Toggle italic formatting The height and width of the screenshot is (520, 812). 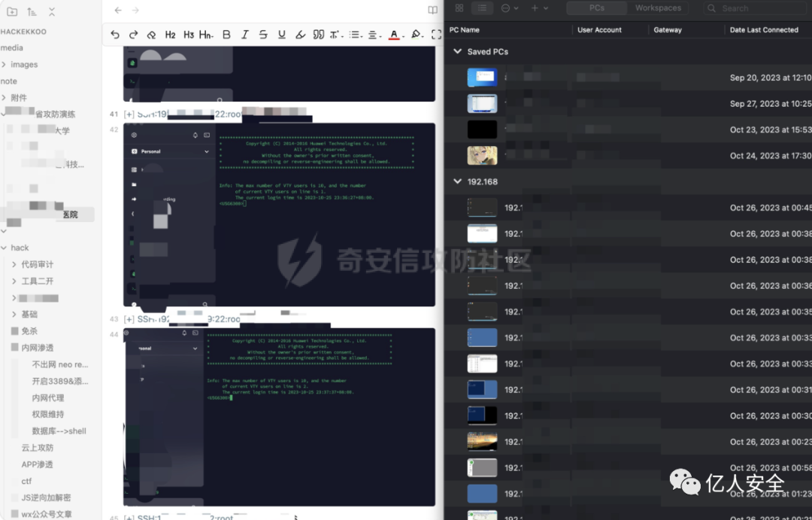click(244, 35)
